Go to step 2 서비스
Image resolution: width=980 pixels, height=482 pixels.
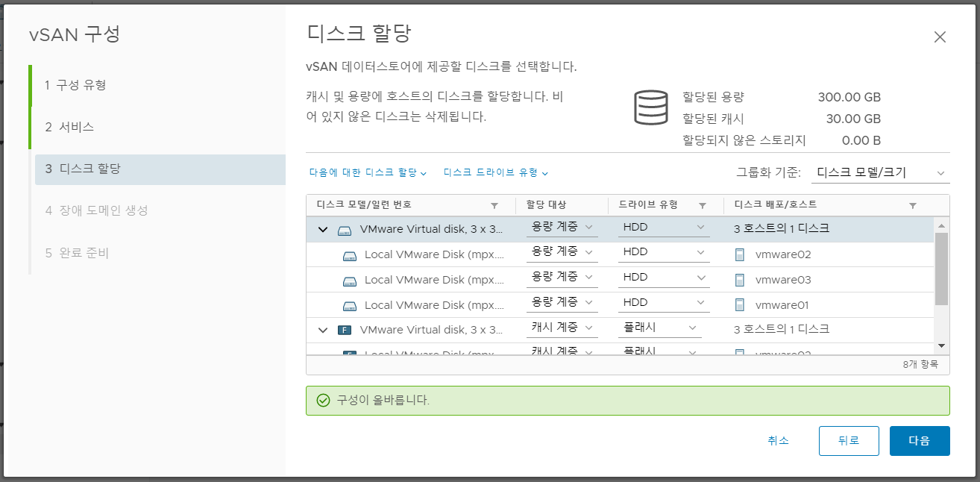point(158,127)
